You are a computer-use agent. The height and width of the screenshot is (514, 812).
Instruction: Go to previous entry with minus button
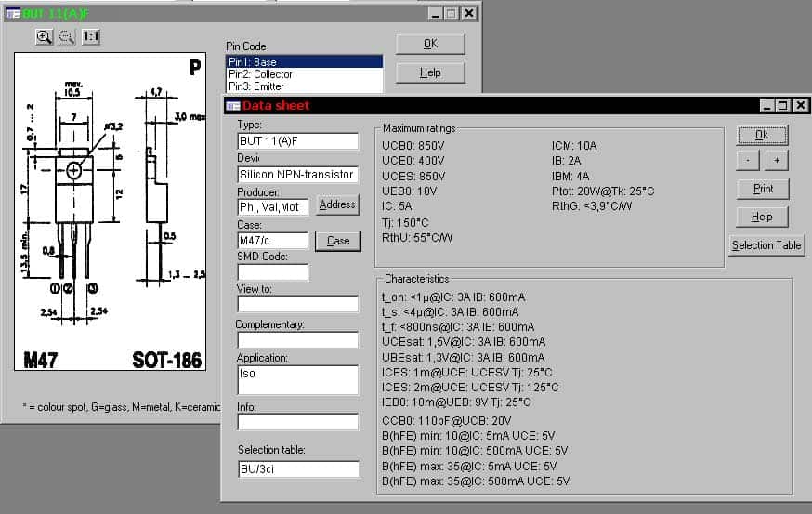(x=748, y=160)
